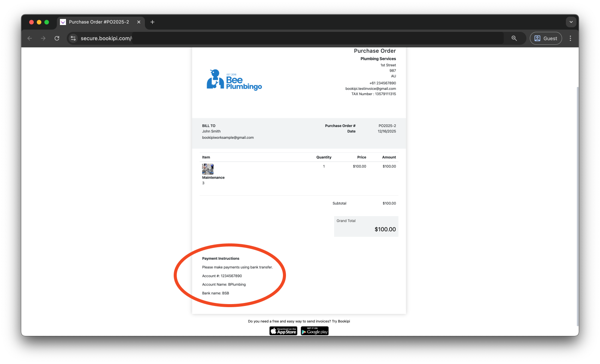Click the 'TAX Number : 13579111315' text
The height and width of the screenshot is (364, 600).
click(x=374, y=94)
